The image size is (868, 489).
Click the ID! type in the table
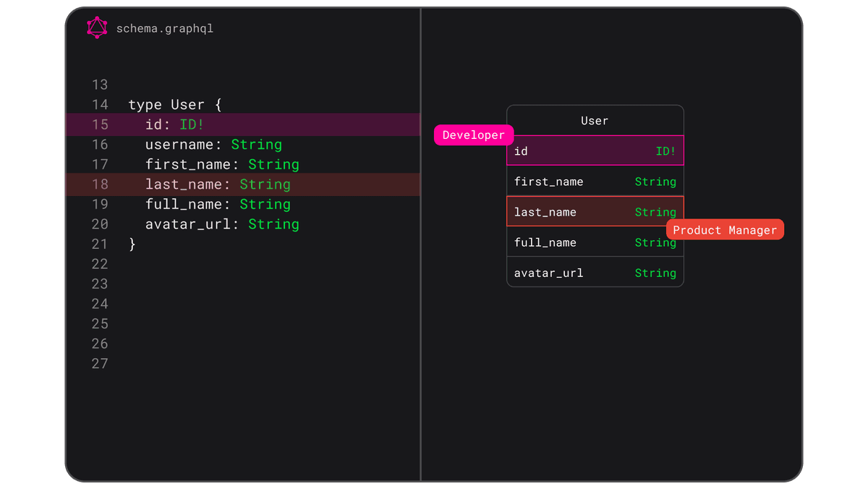point(665,151)
